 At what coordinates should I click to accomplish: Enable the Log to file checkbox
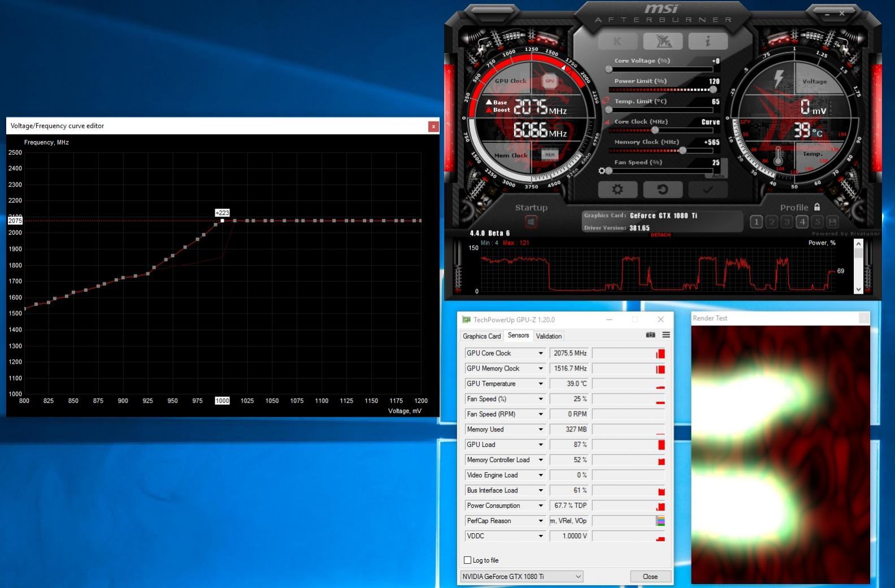(467, 560)
